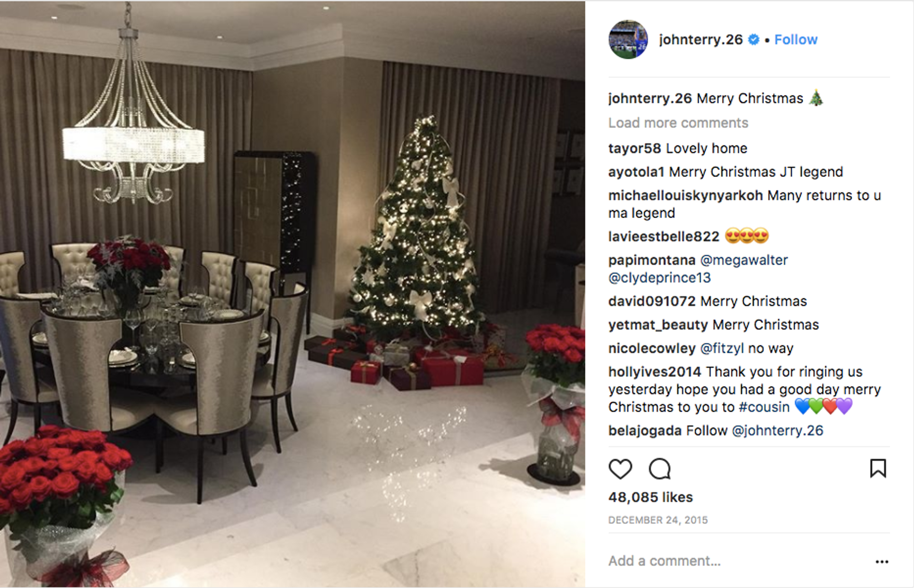Click the Add a comment field
The height and width of the screenshot is (588, 914).
[x=737, y=561]
